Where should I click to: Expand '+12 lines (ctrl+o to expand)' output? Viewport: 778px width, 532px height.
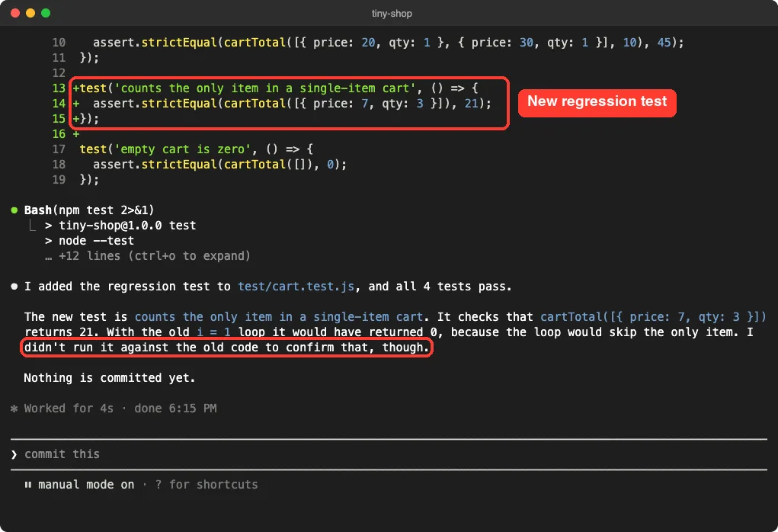(147, 256)
